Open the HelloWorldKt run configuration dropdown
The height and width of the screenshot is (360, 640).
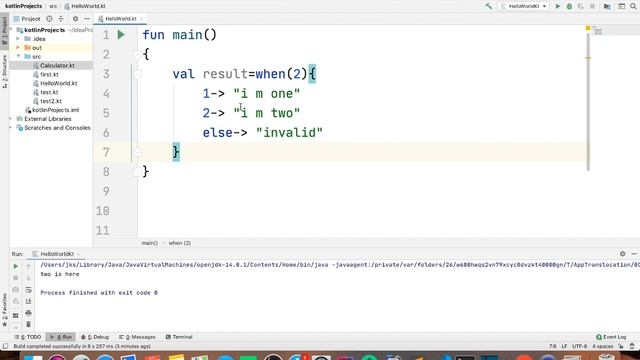tap(524, 6)
